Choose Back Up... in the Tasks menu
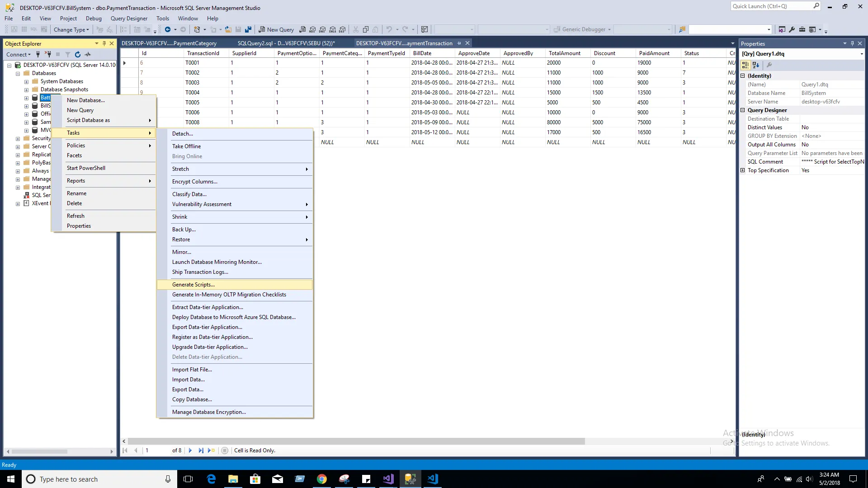868x488 pixels. coord(184,230)
